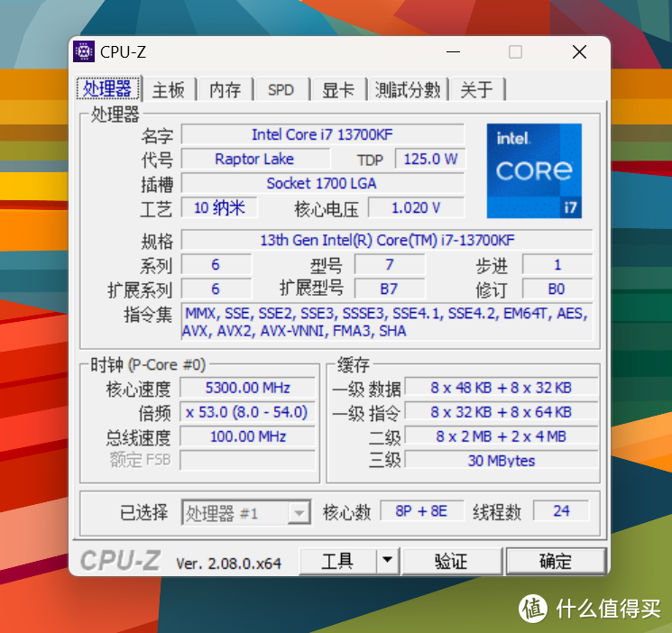The height and width of the screenshot is (633, 672).
Task: Expand the 处理器 #1 selection combo box
Action: [246, 512]
